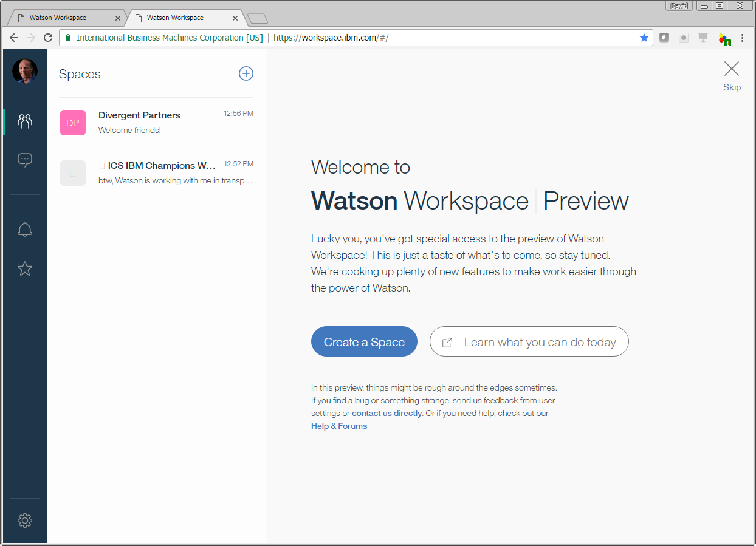Open settings with the gear icon

[x=24, y=520]
